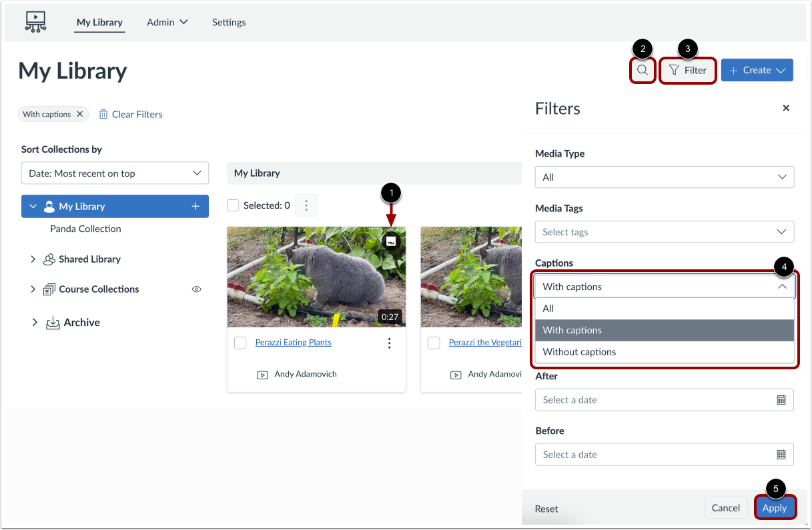This screenshot has width=812, height=530.
Task: Open options menu for Perazzi Eating Plants
Action: (x=390, y=343)
